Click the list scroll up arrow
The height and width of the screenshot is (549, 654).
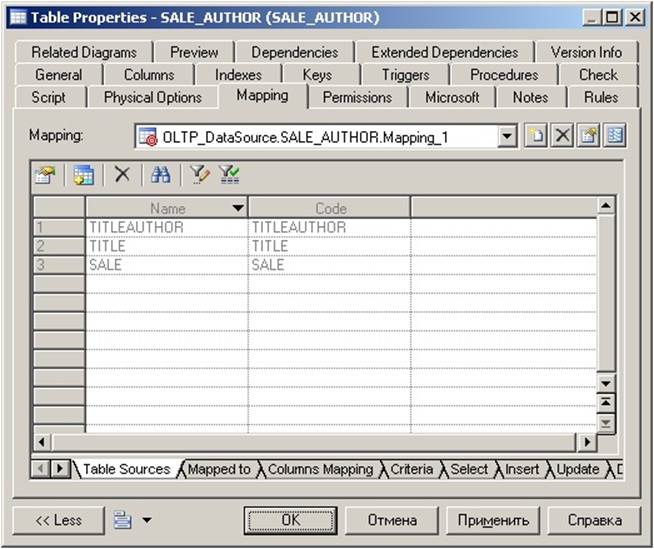[606, 205]
